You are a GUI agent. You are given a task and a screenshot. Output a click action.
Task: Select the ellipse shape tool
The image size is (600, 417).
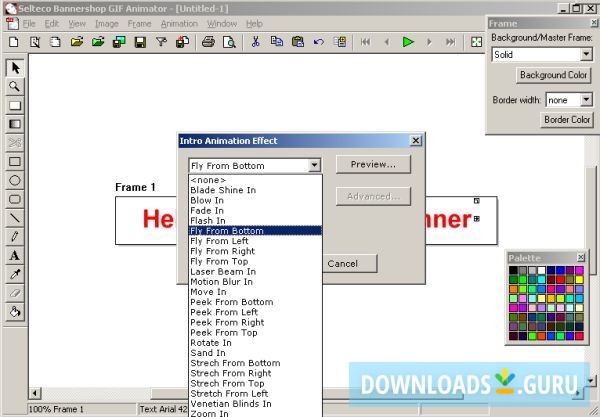pyautogui.click(x=15, y=180)
